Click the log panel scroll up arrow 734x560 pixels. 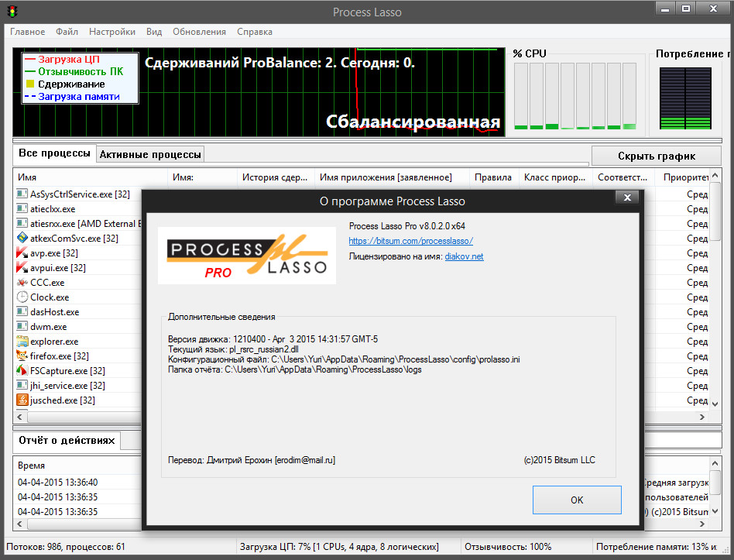715,463
